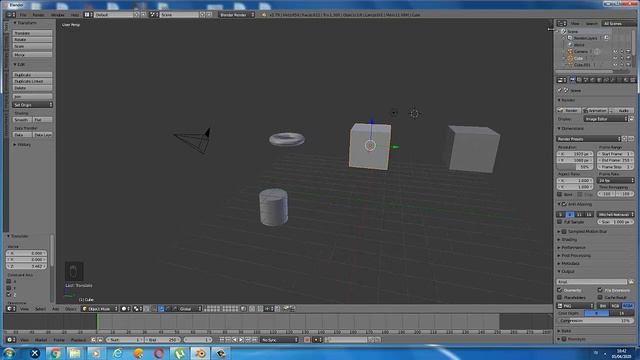Toggle the Z constraint axis checkbox
Screen dimensions: 640x360
tap(9, 294)
